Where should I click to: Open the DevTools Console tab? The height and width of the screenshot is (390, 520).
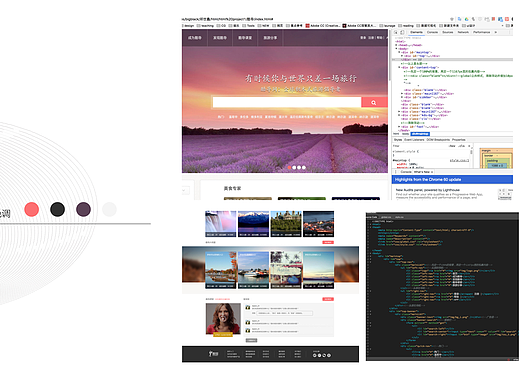point(432,32)
